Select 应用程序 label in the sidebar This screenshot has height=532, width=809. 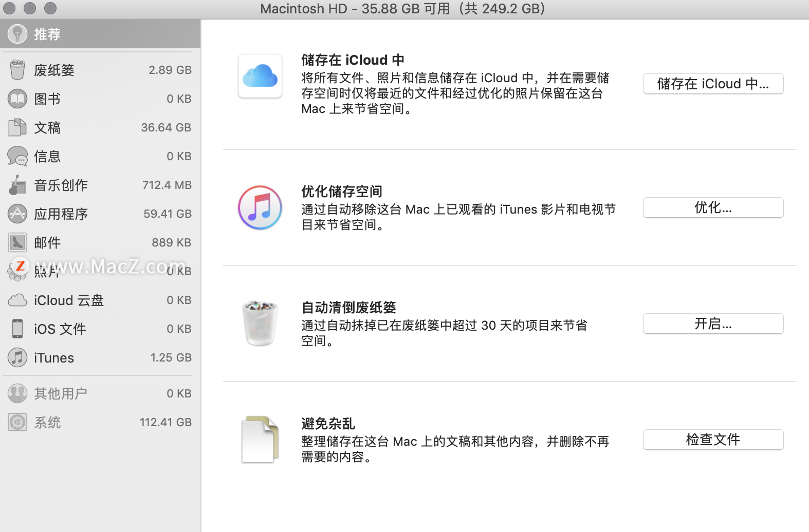61,214
